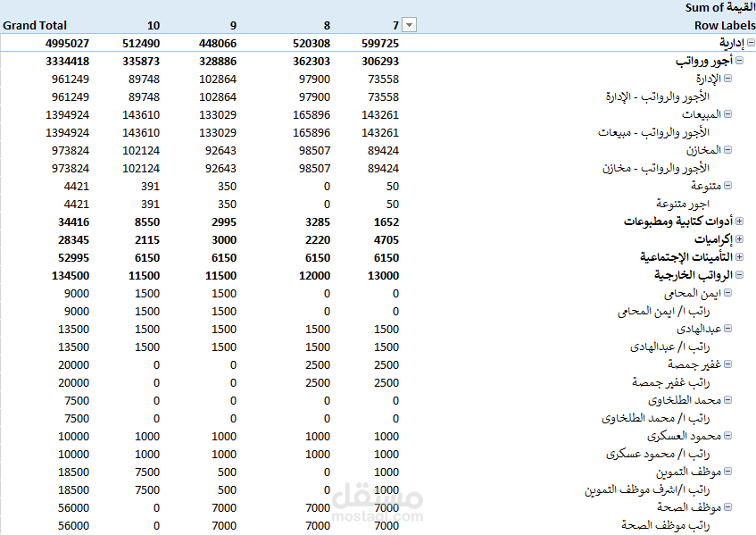Select cell 362303 in أجور ورواتب row
The image size is (756, 535).
[x=312, y=62]
